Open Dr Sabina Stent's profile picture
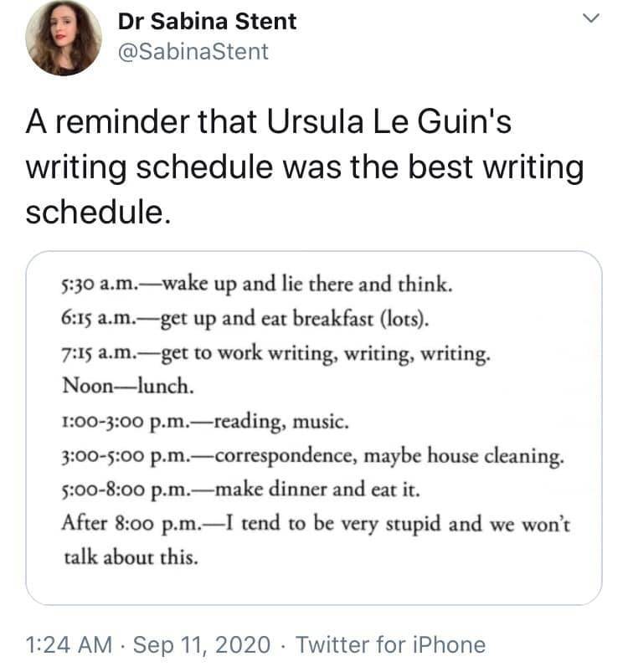The image size is (628, 672). (x=64, y=38)
